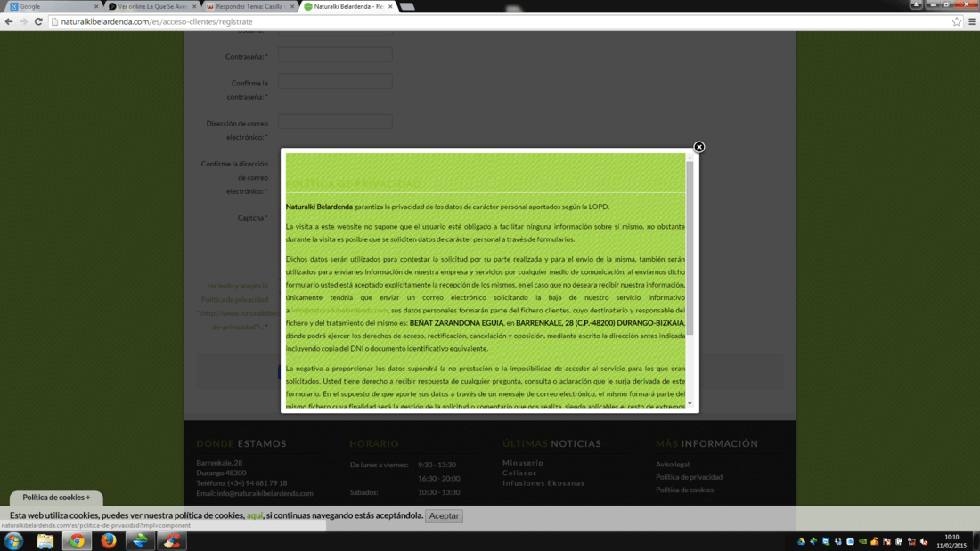Screen dimensions: 980x551
Task: Click the 'Teléfono: (+34) 94 681 79 18' text
Action: tap(241, 483)
